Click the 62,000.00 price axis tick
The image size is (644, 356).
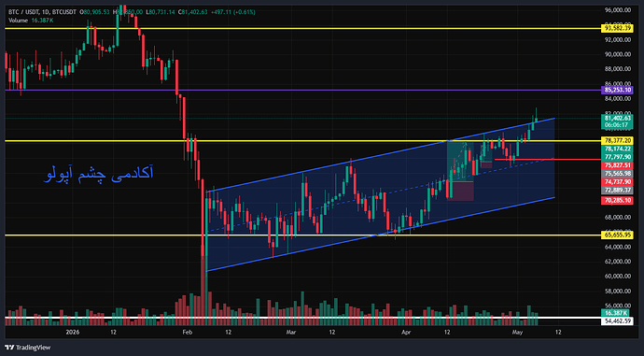click(x=618, y=262)
